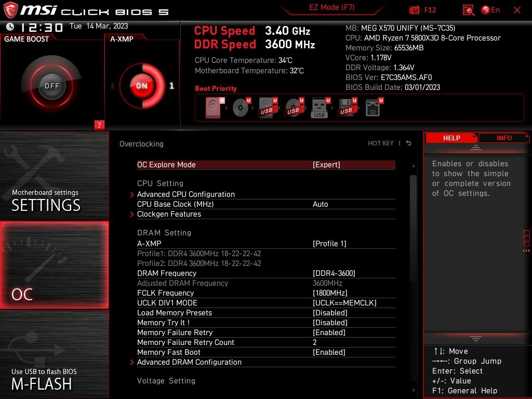Screen dimensions: 532x399
Task: Open DRAM Frequency [DDR4-3600] dropdown
Action: (334, 273)
